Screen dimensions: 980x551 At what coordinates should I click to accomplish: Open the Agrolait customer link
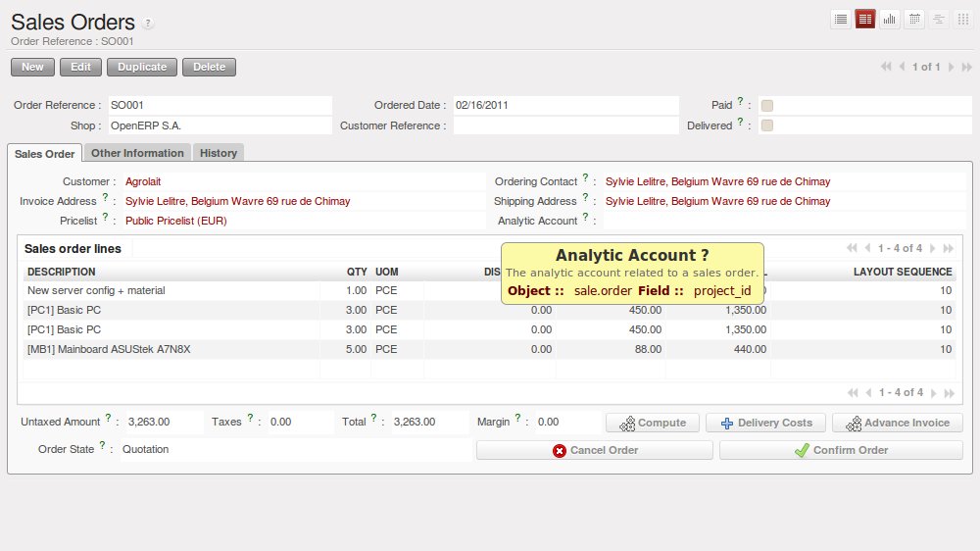[x=143, y=181]
